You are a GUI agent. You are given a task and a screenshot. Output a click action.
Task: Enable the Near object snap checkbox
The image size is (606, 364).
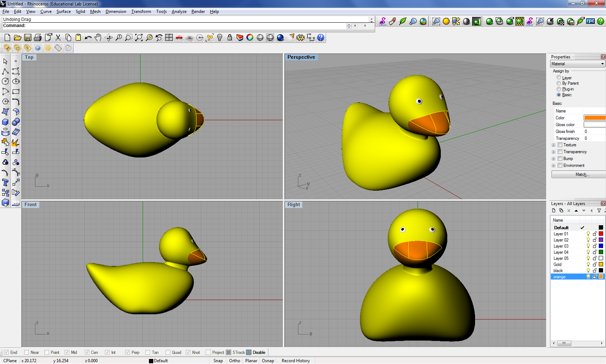[x=27, y=352]
